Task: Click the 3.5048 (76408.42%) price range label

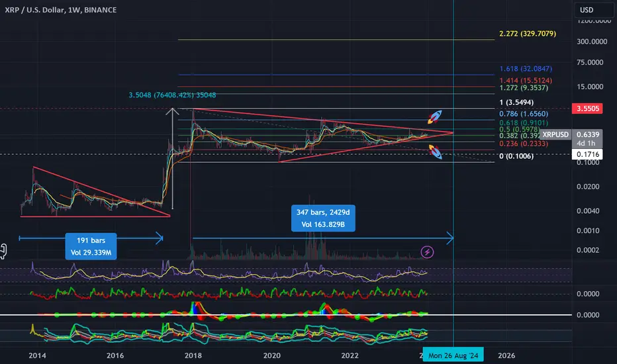Action: click(x=172, y=95)
